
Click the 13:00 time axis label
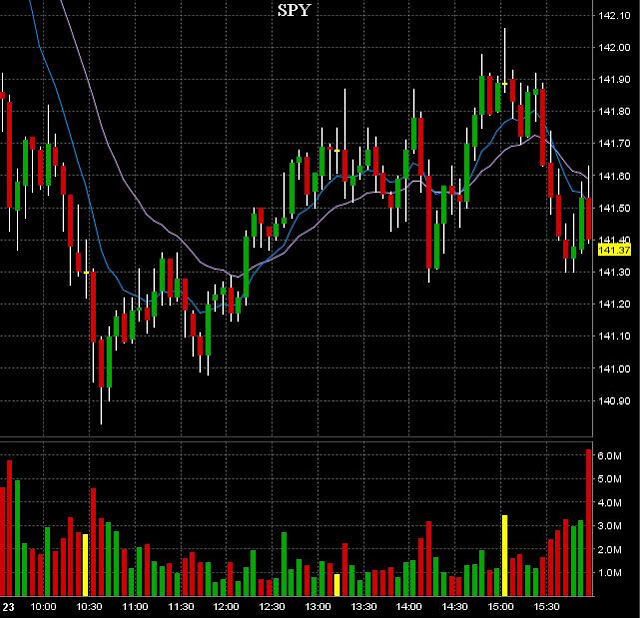[318, 607]
